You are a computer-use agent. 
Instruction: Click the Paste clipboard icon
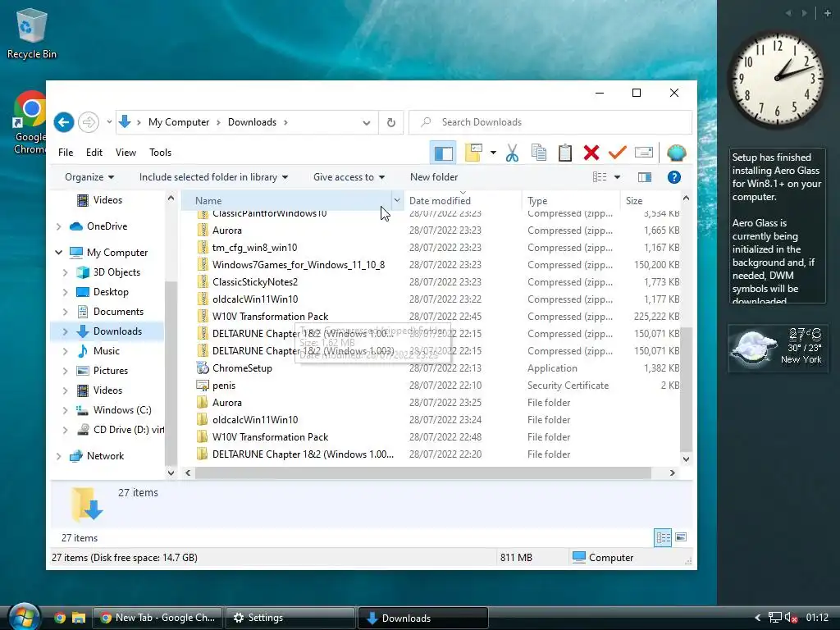coord(565,153)
